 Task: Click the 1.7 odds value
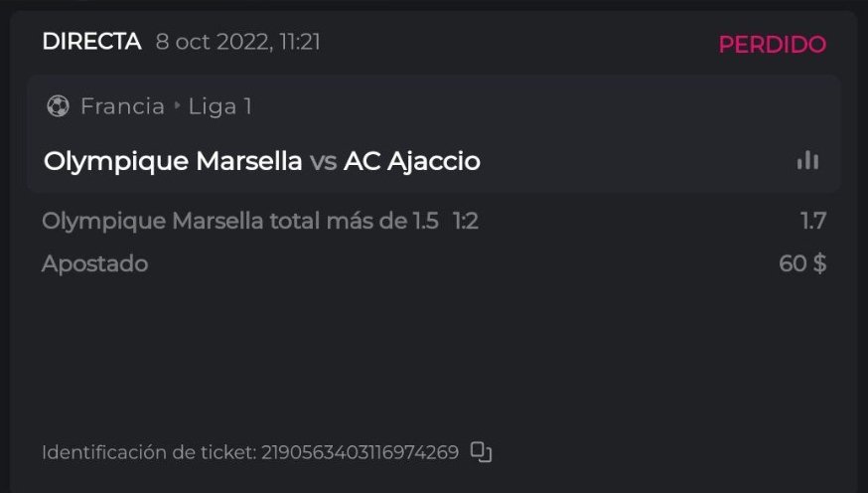pyautogui.click(x=813, y=221)
